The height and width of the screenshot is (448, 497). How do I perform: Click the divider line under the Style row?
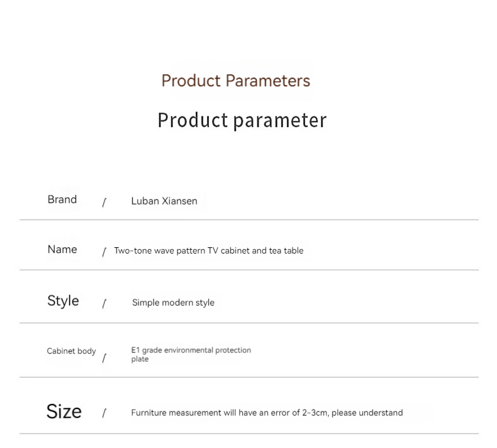(248, 323)
